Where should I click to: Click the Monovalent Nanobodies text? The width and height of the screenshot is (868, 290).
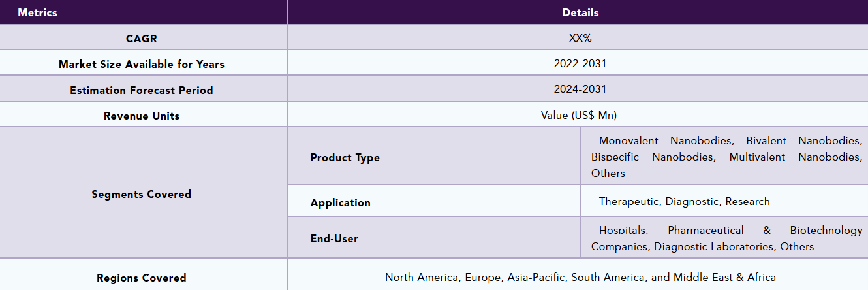click(666, 141)
